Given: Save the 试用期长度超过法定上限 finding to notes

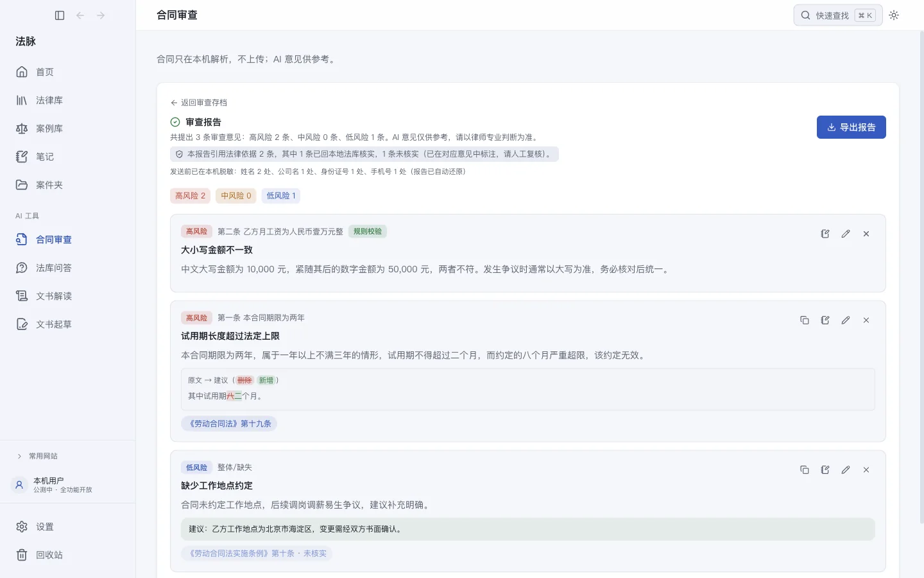Looking at the screenshot, I should click(x=825, y=320).
